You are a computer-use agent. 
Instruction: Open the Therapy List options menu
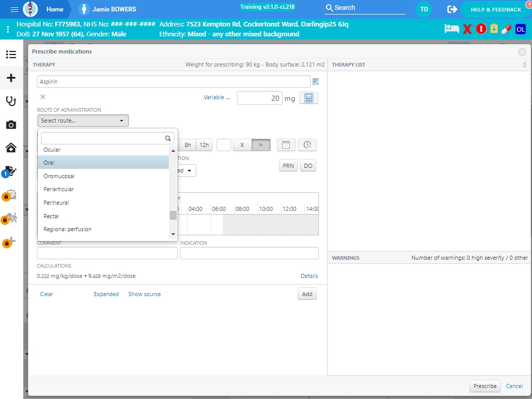pyautogui.click(x=525, y=65)
